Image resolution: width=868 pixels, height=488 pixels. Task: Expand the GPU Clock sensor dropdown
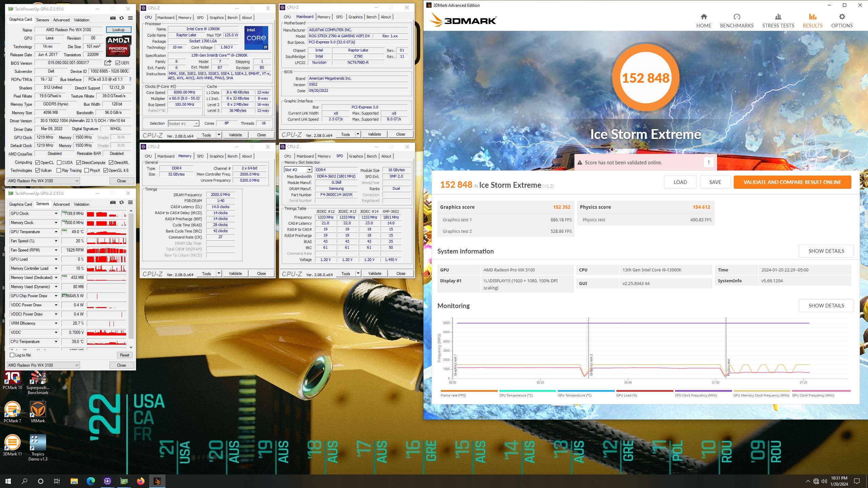[56, 213]
